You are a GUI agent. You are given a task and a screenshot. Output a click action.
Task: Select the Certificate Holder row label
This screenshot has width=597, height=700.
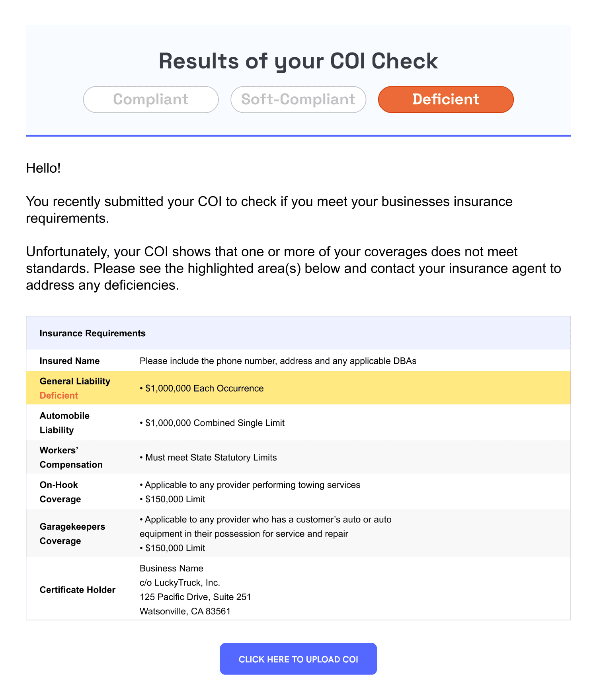tap(78, 590)
